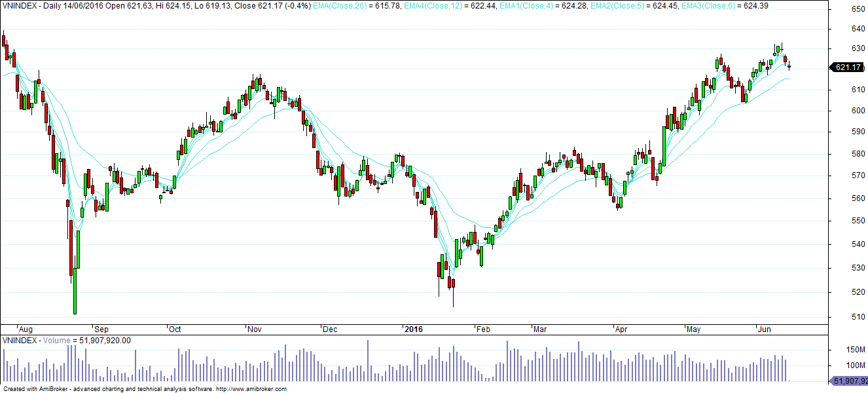Select the Feb month label on time axis
This screenshot has width=868, height=393.
tap(484, 329)
